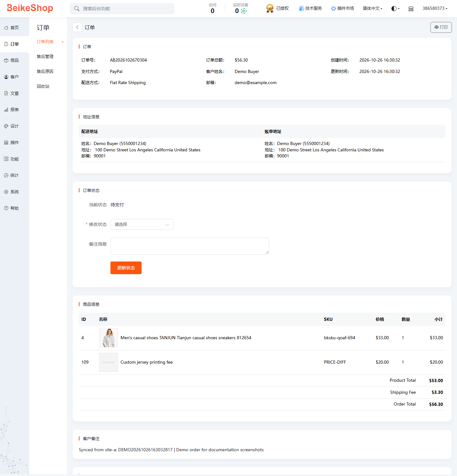Viewport: 457px width, 476px height.
Task: Click the store icon beside 插件 in sidebar
Action: coord(6,142)
